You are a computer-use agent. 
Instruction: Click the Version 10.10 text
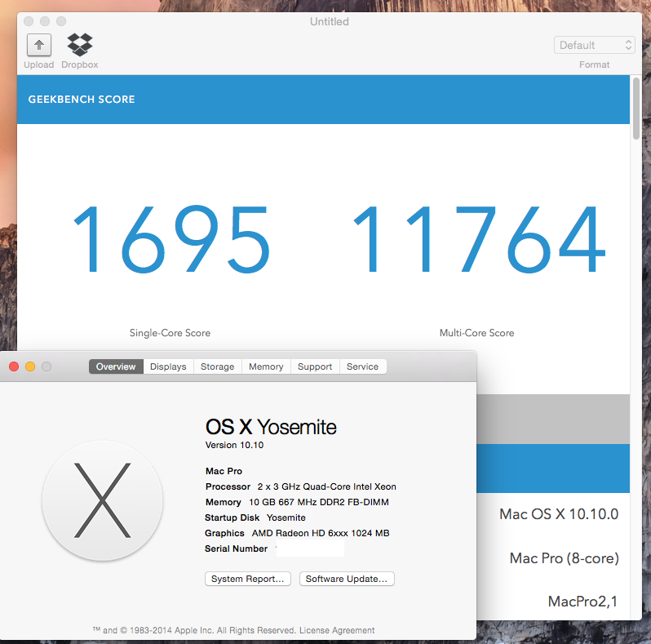[235, 445]
